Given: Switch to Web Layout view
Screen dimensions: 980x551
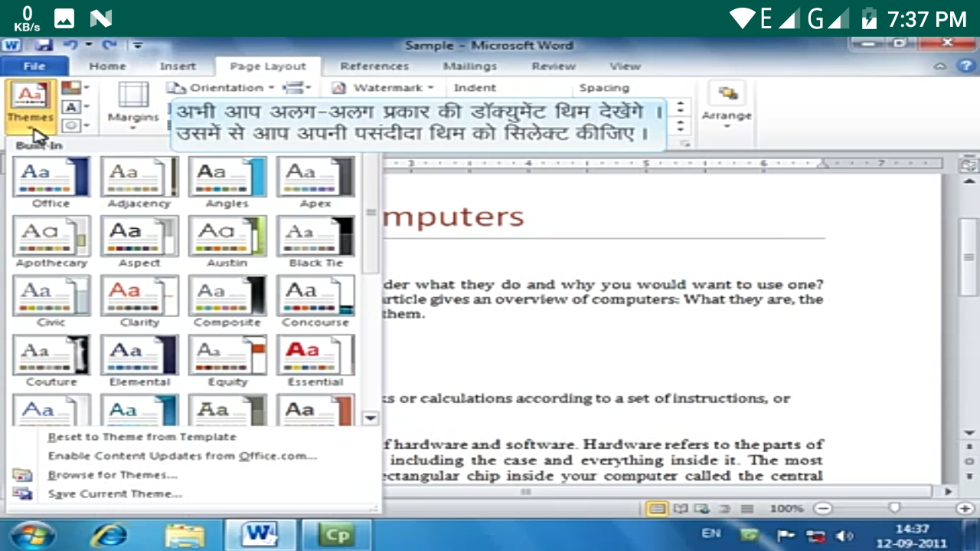Looking at the screenshot, I should 701,508.
